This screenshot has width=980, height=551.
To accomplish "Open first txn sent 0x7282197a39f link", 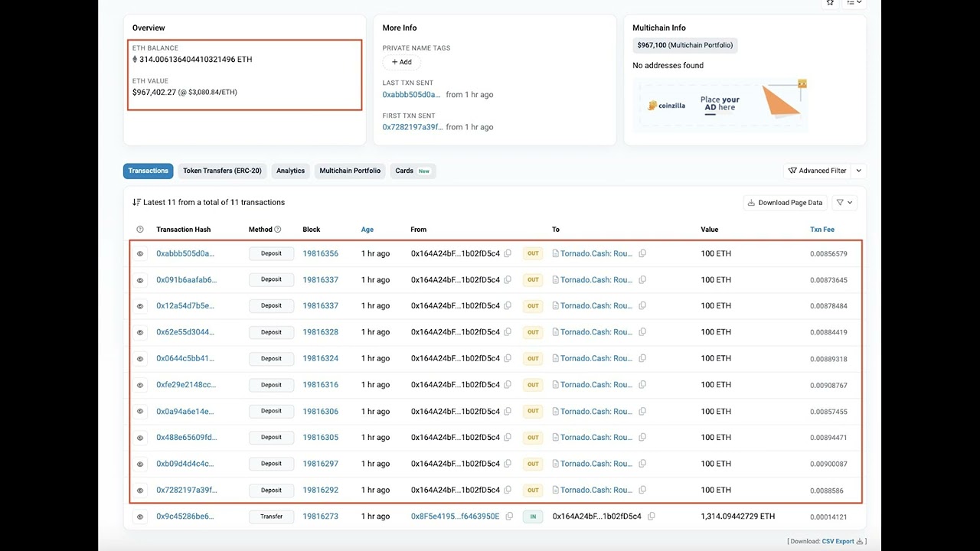I will point(413,127).
